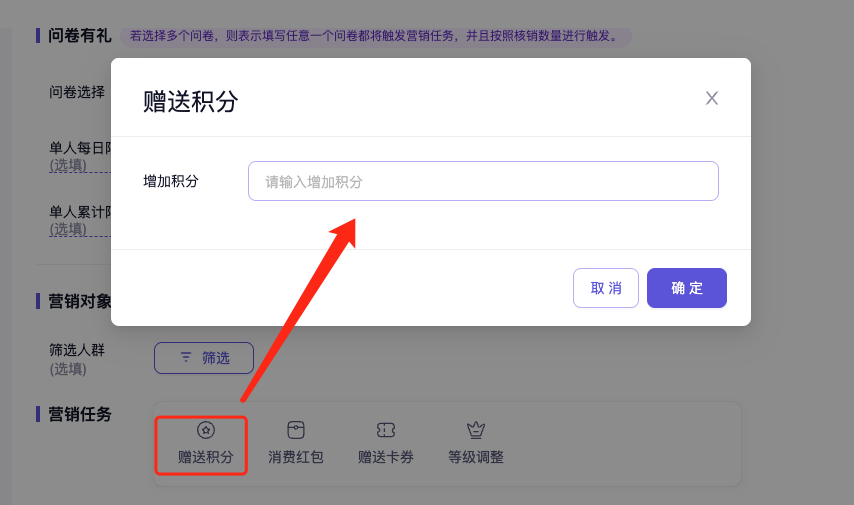This screenshot has width=854, height=505.
Task: Choose the 消费红包 red envelope icon
Action: click(296, 430)
